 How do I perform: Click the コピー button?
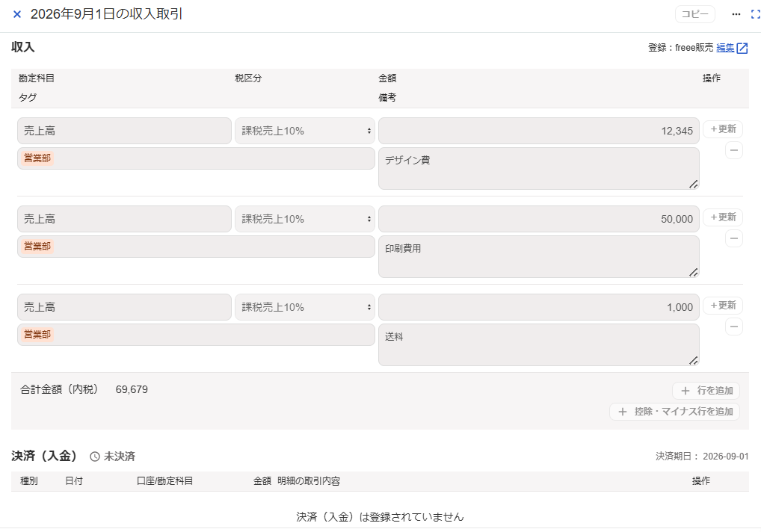click(694, 14)
